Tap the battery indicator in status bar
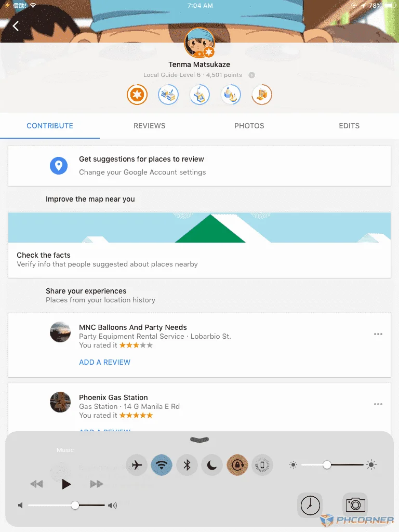The height and width of the screenshot is (532, 399). (390, 5)
